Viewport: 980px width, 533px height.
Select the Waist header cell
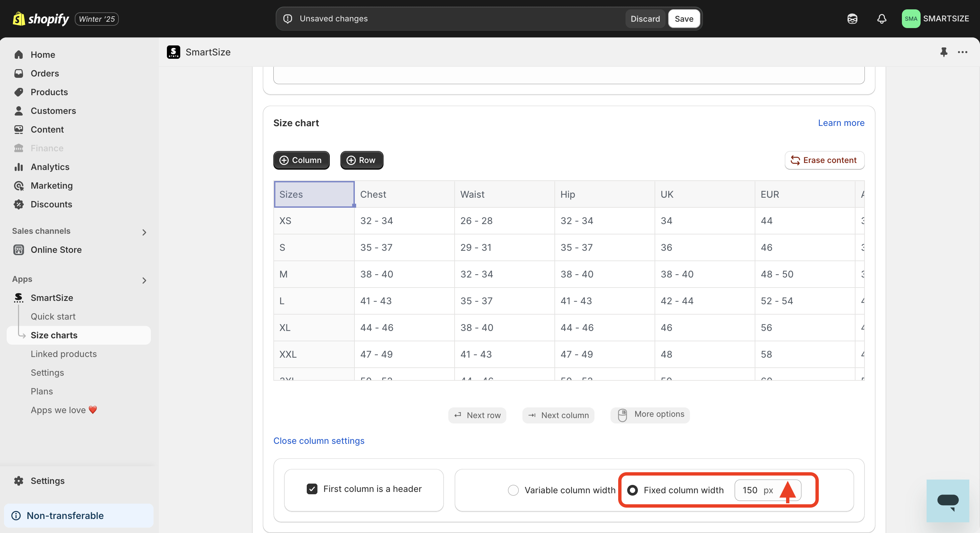(x=504, y=194)
